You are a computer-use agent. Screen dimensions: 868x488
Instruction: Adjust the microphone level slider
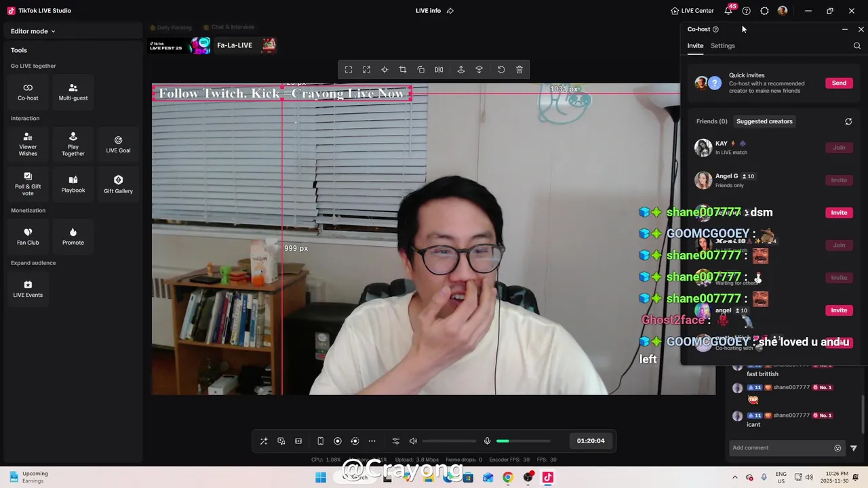point(523,441)
